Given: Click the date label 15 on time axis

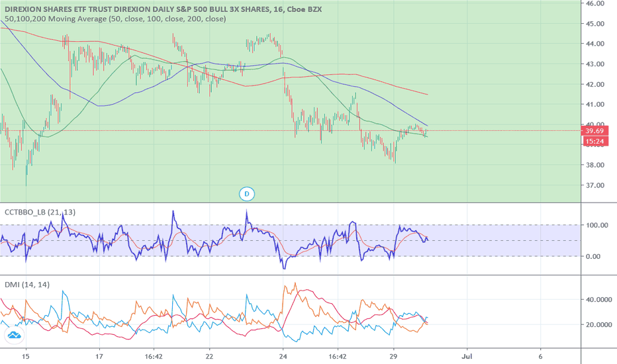Looking at the screenshot, I should tap(26, 357).
